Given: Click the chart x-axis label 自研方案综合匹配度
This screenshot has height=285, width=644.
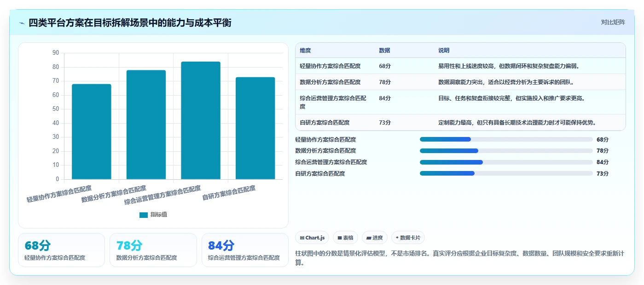Looking at the screenshot, I should coord(229,193).
